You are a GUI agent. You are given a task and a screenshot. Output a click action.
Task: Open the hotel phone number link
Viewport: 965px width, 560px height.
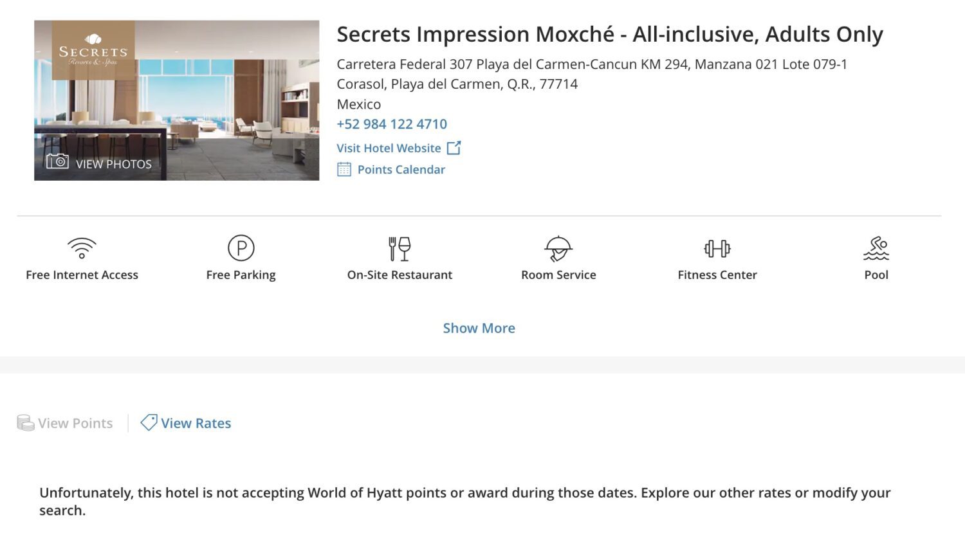coord(392,123)
